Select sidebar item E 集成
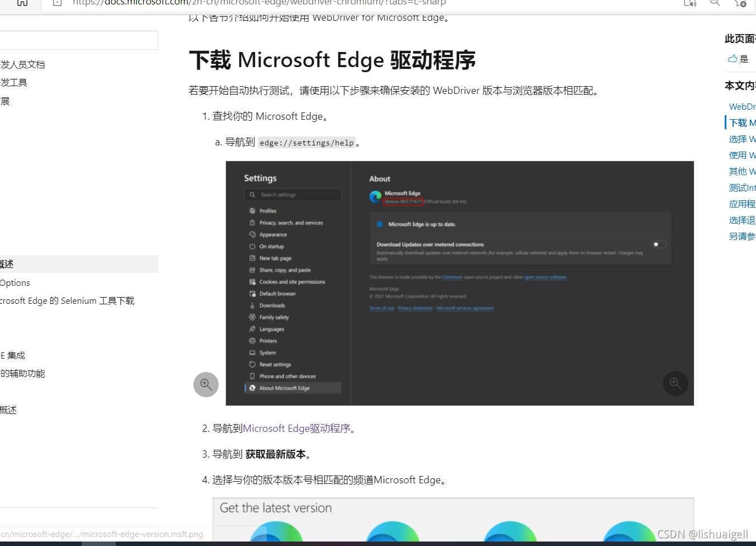The height and width of the screenshot is (546, 756). coord(13,355)
